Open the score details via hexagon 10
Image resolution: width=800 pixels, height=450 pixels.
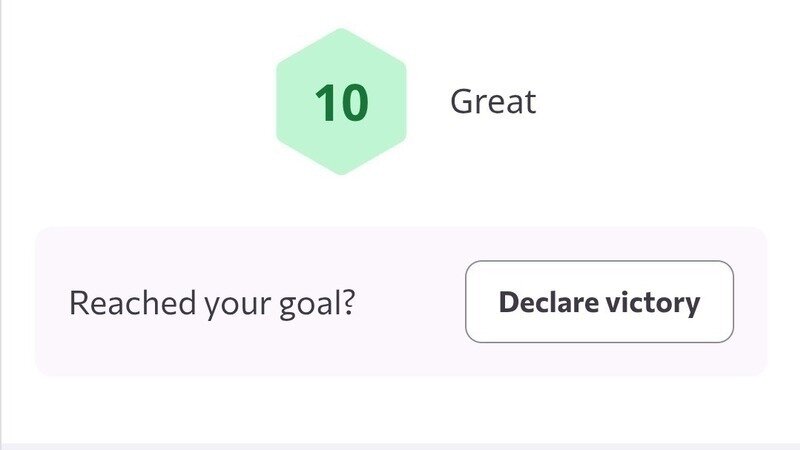341,102
